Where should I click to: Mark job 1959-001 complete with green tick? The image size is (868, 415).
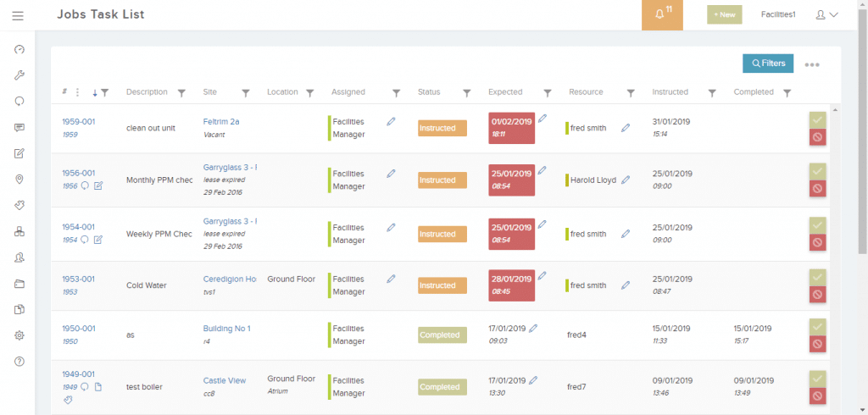click(x=818, y=120)
